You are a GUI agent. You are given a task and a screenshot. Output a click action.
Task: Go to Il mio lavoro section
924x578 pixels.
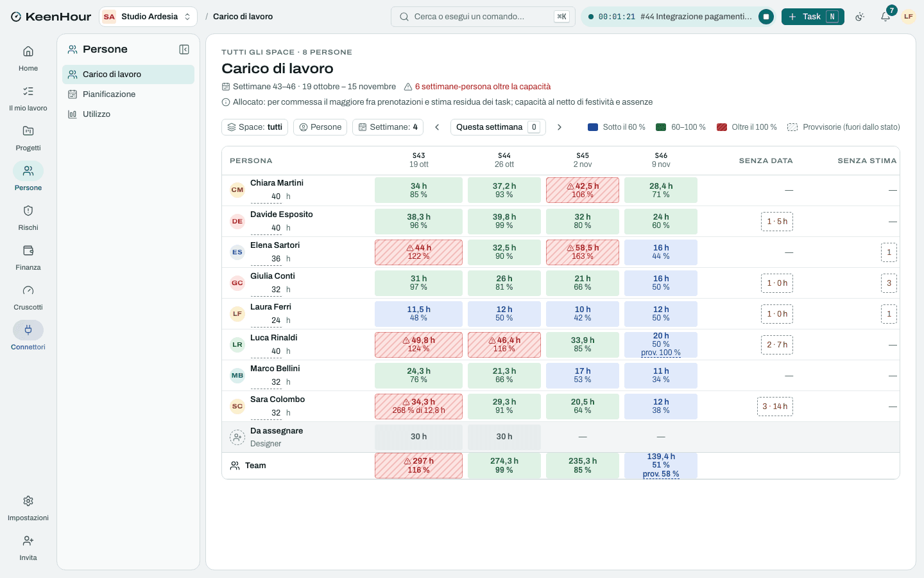28,98
